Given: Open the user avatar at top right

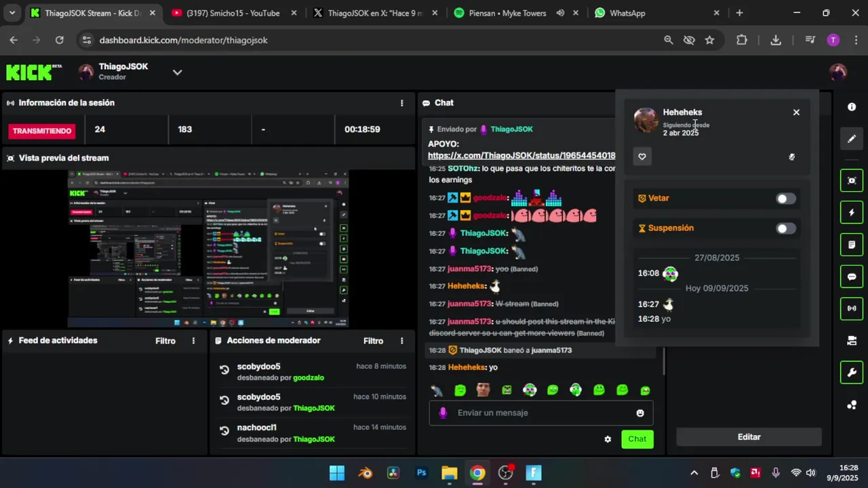Looking at the screenshot, I should (x=838, y=72).
